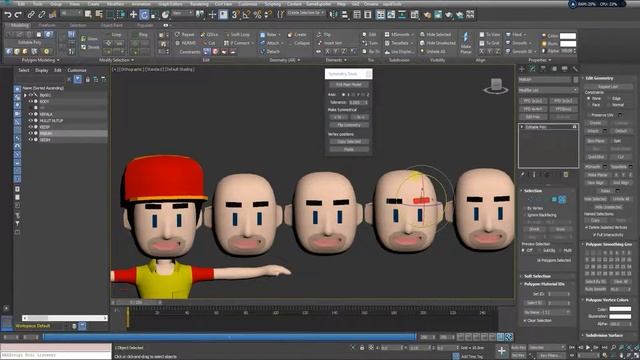This screenshot has width=640, height=360.
Task: Click the Mirror tool icon
Action: coord(334,15)
